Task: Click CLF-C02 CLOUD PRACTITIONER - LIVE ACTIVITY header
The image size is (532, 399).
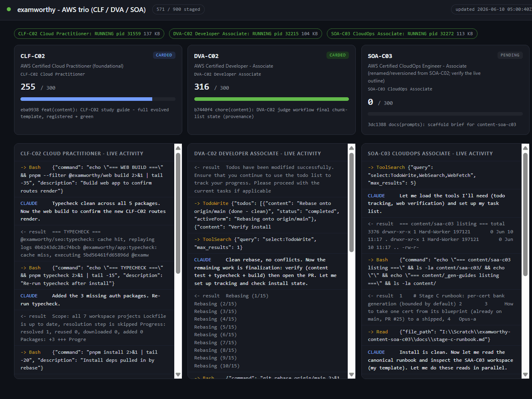Action: pos(82,153)
